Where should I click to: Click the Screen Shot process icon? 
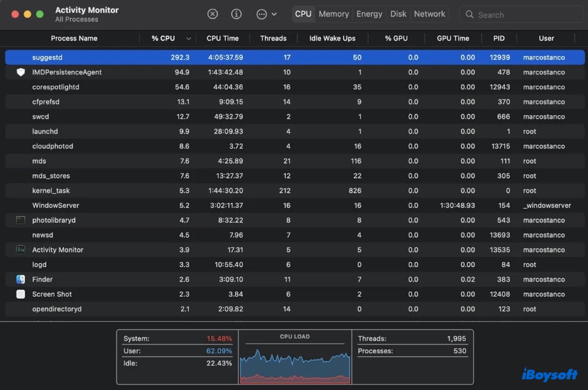21,294
